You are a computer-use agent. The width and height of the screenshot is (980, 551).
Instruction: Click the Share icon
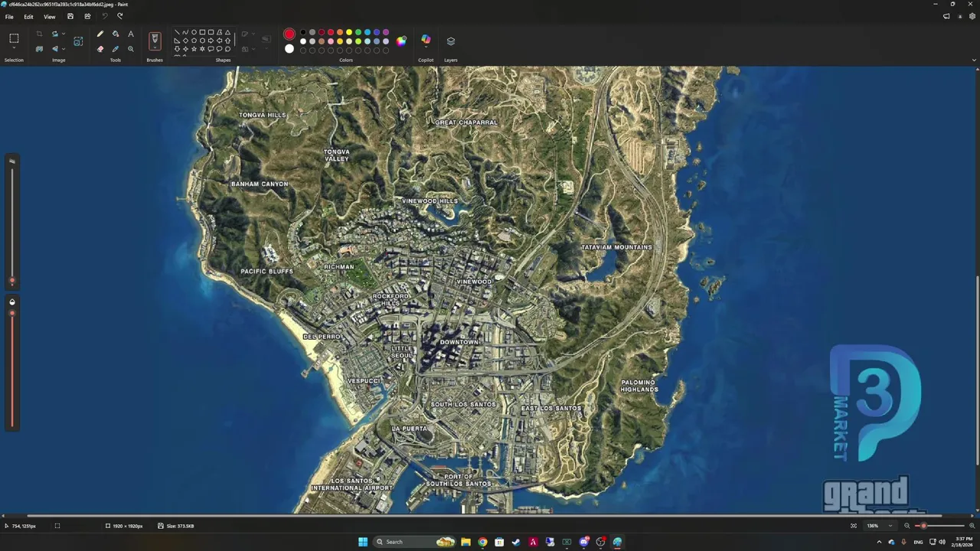point(87,16)
